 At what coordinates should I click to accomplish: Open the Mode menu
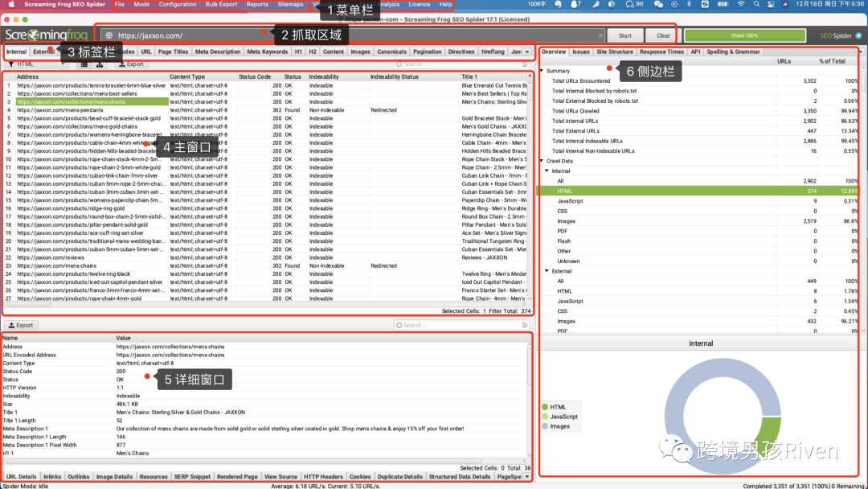pos(141,5)
